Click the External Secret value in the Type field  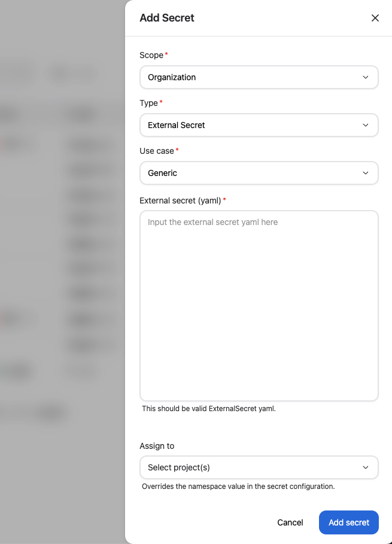(177, 125)
